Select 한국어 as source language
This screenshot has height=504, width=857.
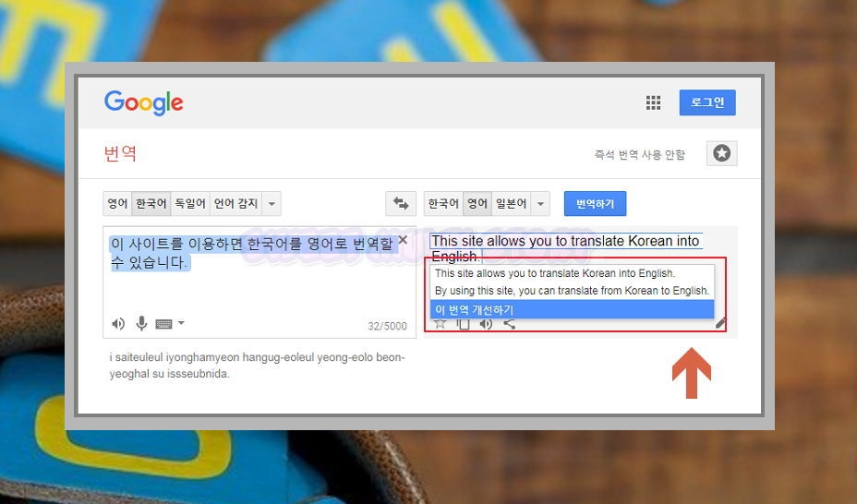tap(151, 204)
